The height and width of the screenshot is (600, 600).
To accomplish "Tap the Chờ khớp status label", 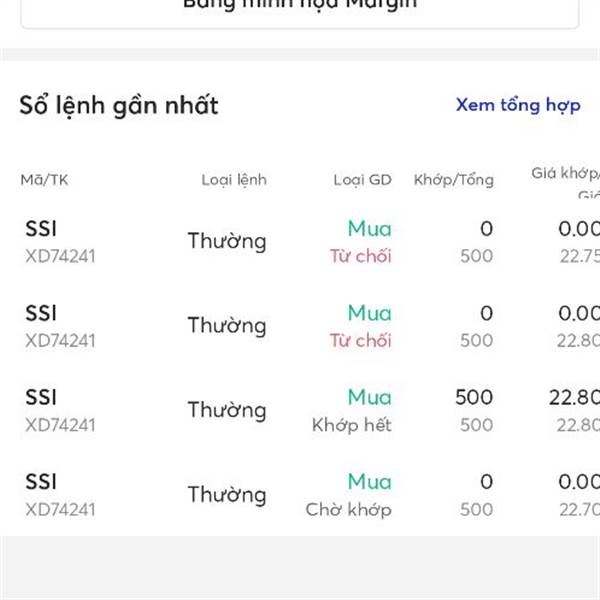I will [x=349, y=509].
